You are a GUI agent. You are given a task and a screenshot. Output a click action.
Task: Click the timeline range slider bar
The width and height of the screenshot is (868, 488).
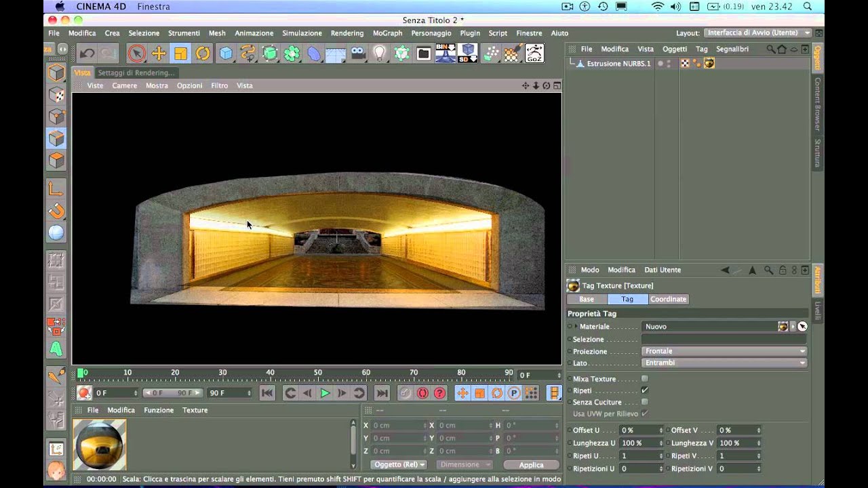[172, 393]
